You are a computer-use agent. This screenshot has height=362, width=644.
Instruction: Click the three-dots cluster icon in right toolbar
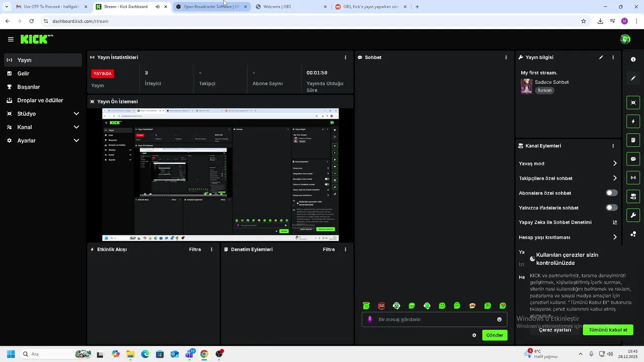[633, 234]
